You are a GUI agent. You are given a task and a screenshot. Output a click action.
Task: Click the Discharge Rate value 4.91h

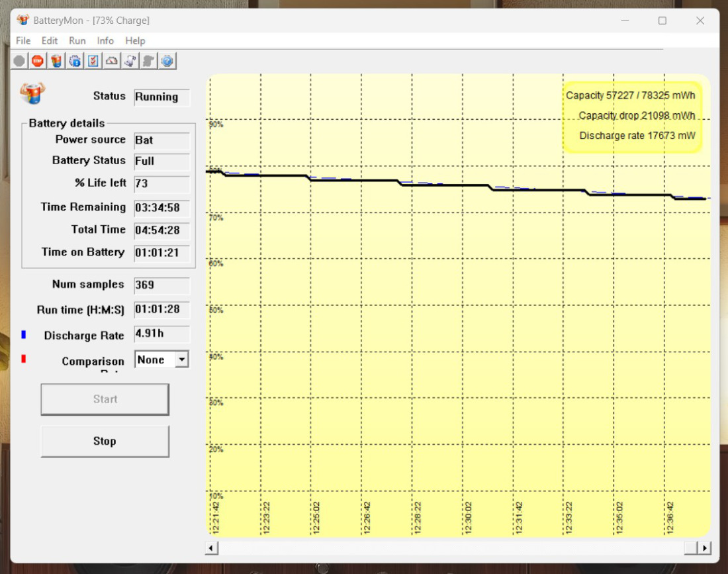point(161,334)
